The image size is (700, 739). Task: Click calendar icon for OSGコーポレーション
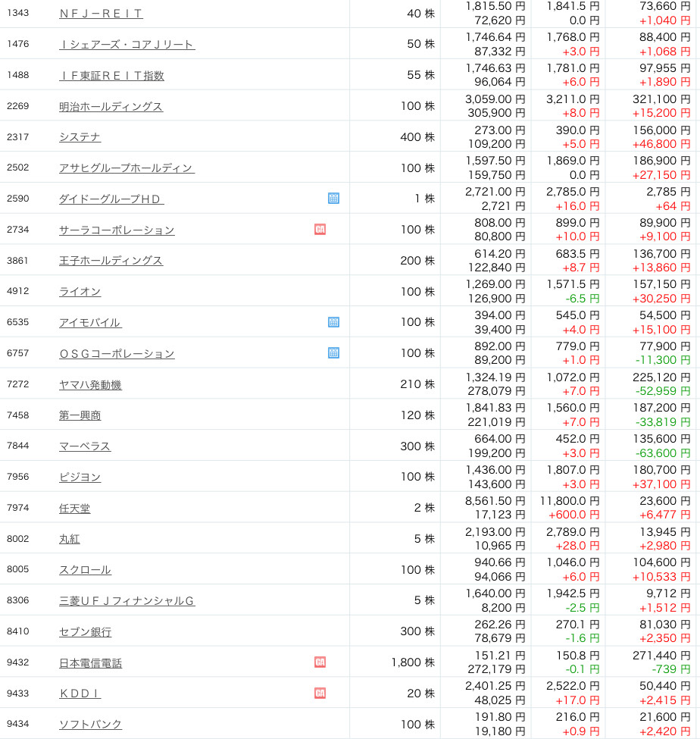[x=333, y=352]
